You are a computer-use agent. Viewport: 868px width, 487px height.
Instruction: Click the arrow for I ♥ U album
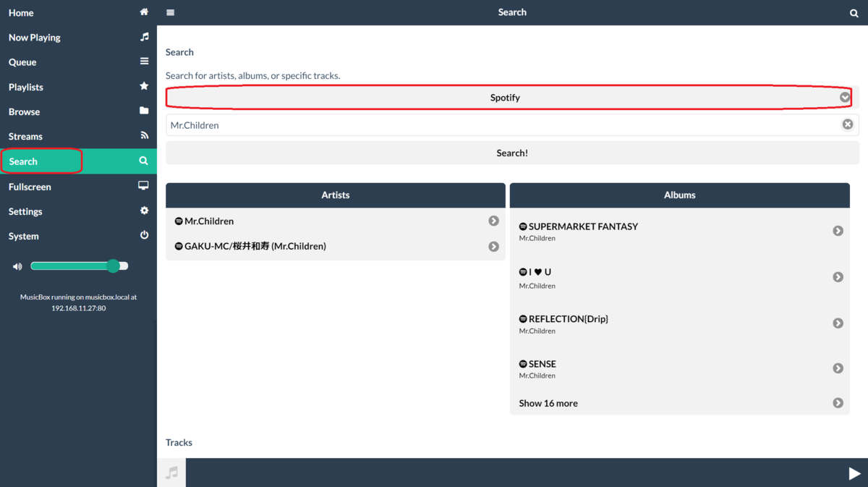pos(838,277)
